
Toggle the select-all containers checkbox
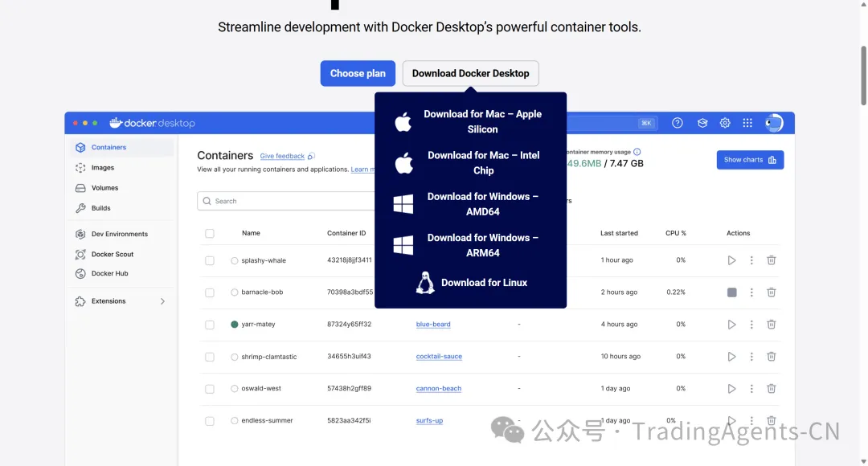(210, 234)
